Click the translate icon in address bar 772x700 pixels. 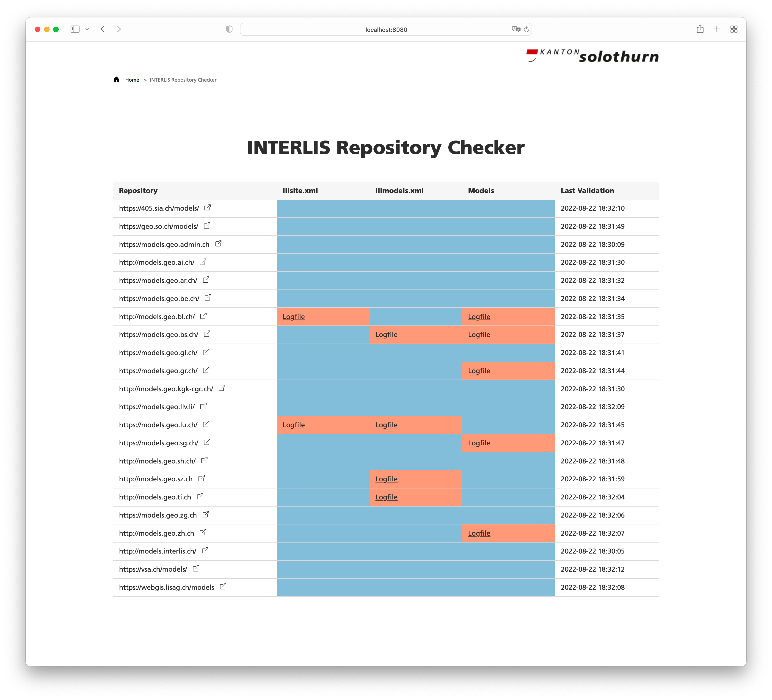(516, 29)
